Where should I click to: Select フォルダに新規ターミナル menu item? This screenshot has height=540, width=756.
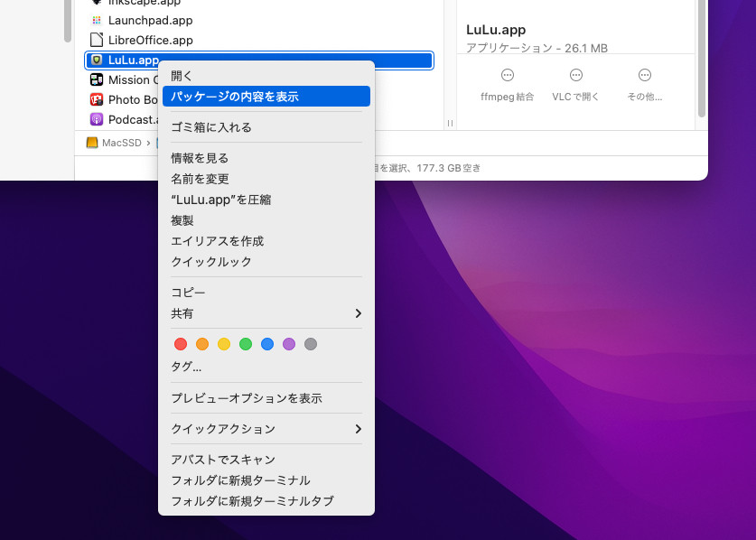coord(266,480)
